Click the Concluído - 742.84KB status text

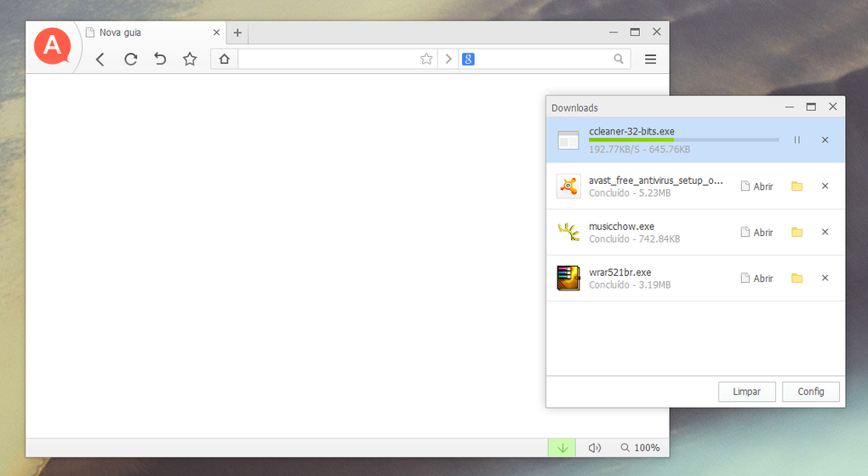pos(634,238)
